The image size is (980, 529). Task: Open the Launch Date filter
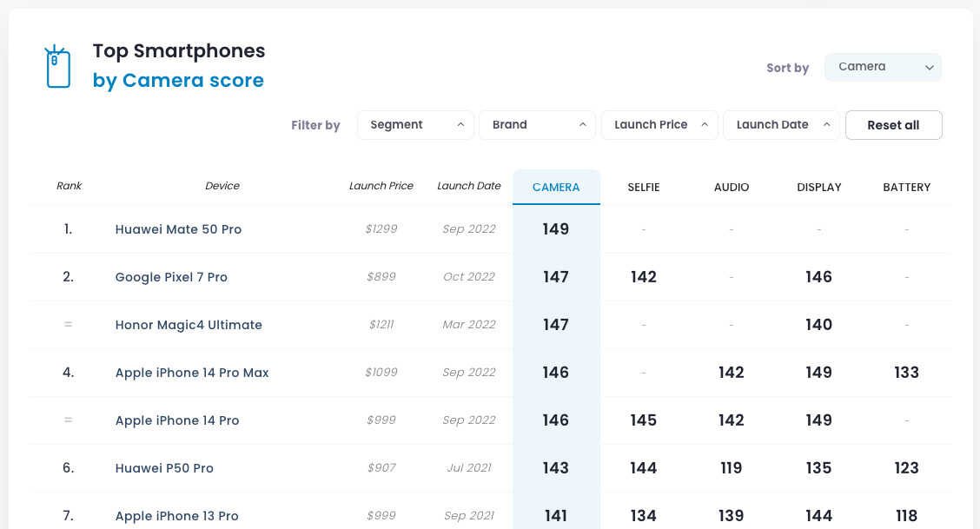[x=781, y=125]
